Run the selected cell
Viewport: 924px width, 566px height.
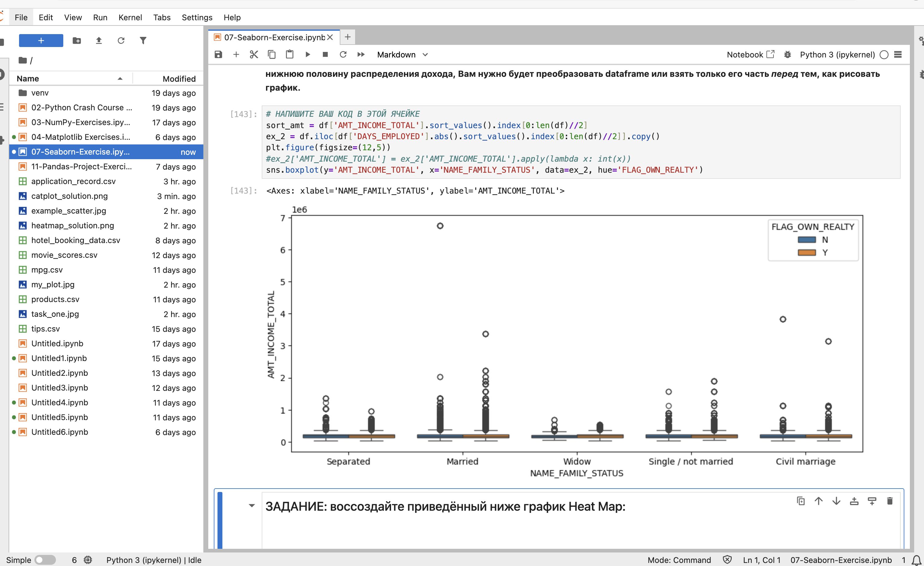[x=307, y=55]
